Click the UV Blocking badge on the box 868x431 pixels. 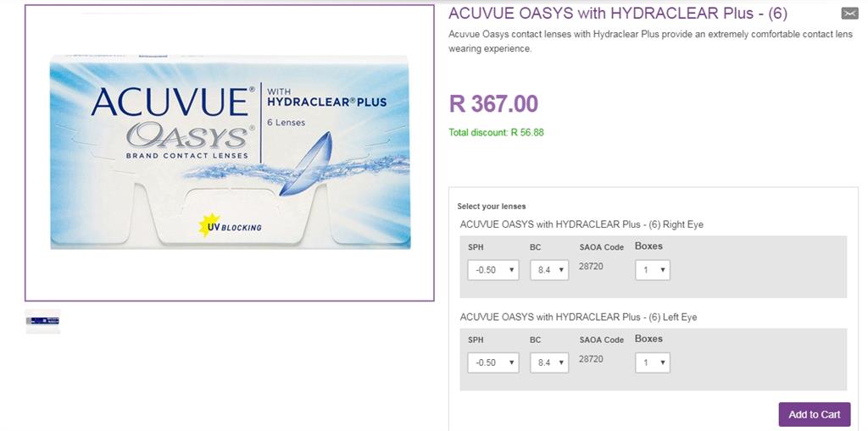click(x=230, y=226)
